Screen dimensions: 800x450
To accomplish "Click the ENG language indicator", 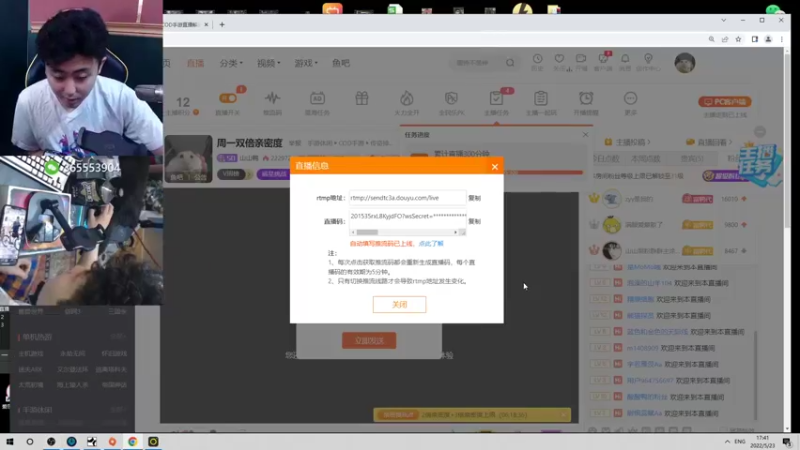I will [740, 442].
